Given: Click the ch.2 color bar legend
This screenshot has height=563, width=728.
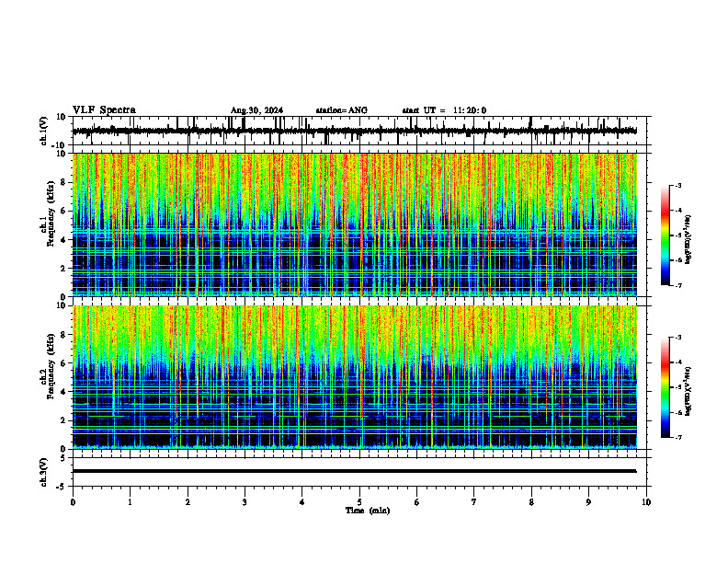Looking at the screenshot, I should click(x=665, y=387).
